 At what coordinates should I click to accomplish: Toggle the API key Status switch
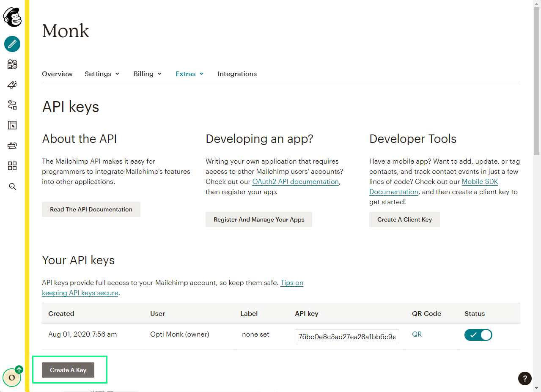click(478, 335)
